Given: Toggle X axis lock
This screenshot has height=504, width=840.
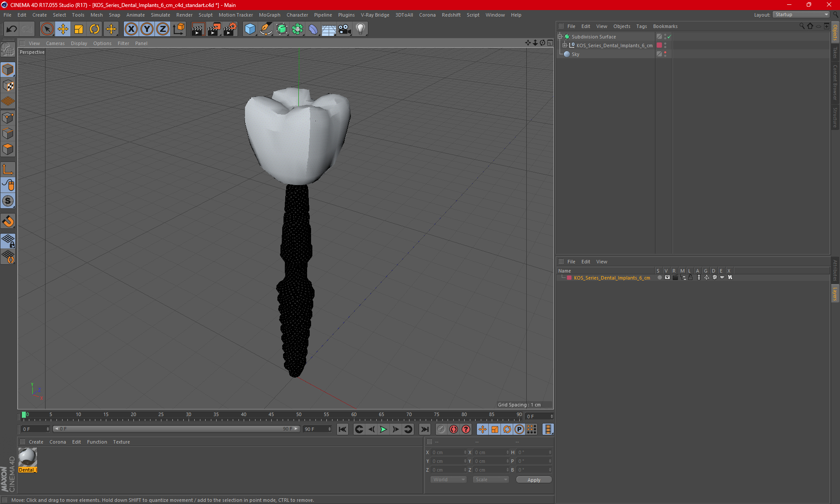Looking at the screenshot, I should tap(131, 29).
